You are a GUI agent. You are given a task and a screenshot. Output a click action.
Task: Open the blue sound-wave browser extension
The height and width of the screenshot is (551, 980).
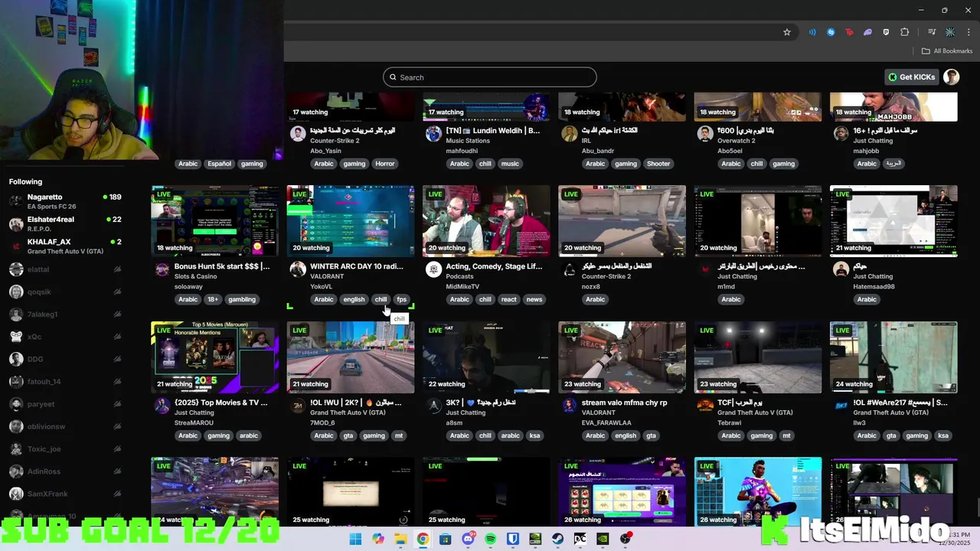click(812, 32)
